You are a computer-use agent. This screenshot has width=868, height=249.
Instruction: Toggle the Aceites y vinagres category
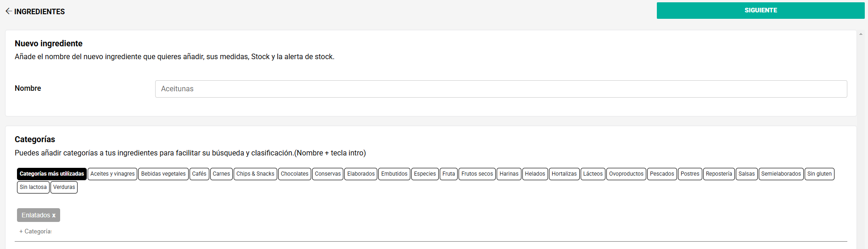point(112,174)
